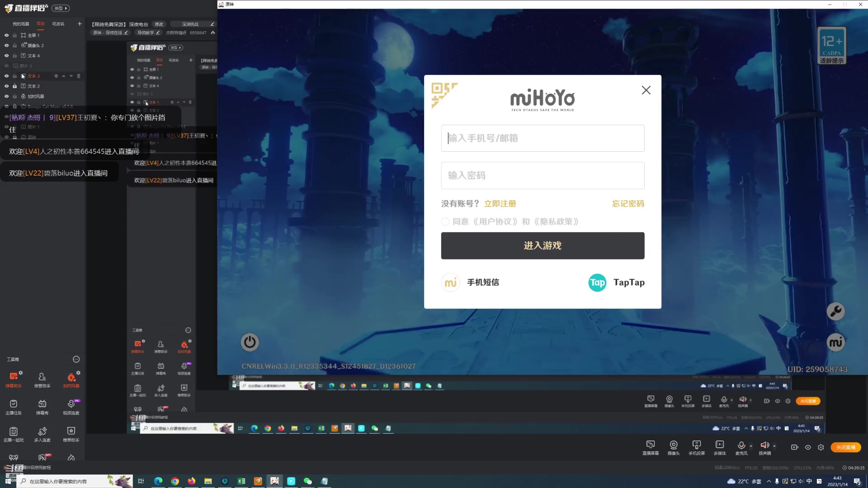Add 手机投屏 phone casting source
This screenshot has width=868, height=488.
(697, 447)
